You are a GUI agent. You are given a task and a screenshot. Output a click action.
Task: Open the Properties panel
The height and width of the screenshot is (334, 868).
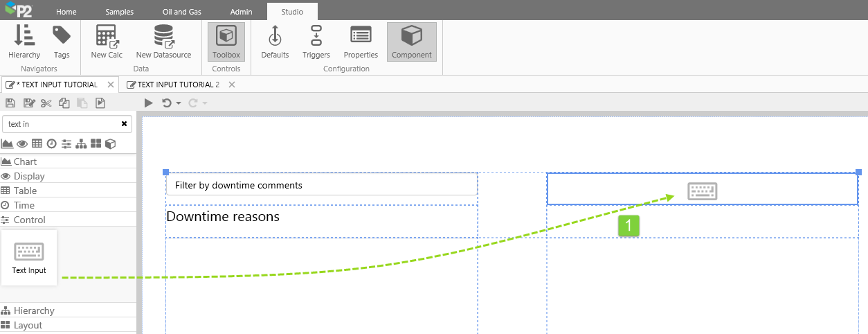pyautogui.click(x=361, y=42)
